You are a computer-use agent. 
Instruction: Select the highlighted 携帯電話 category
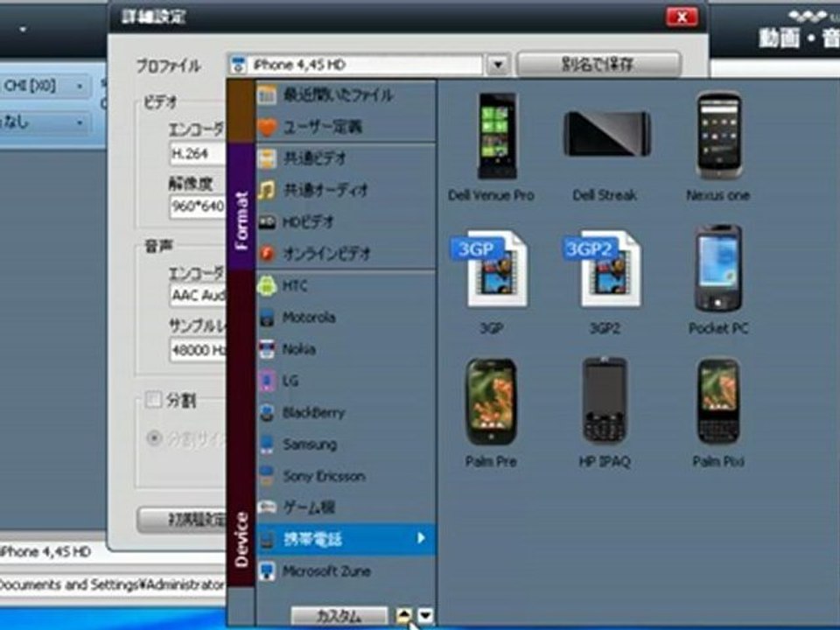click(346, 539)
